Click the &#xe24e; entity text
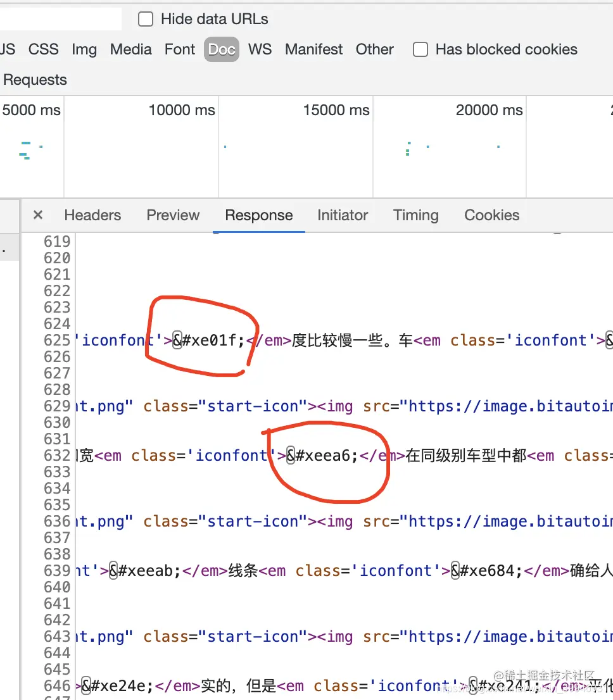 pos(118,686)
